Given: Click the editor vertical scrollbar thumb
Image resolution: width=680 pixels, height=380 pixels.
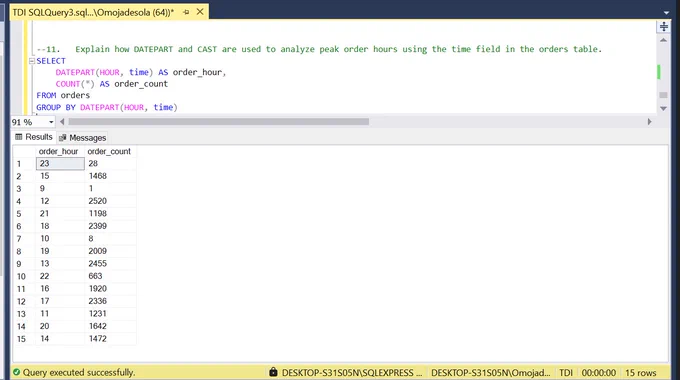Looking at the screenshot, I should click(x=663, y=95).
